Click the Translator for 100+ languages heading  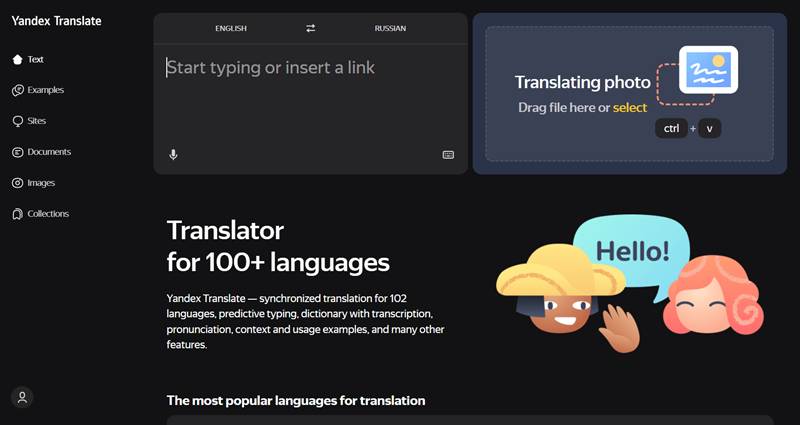pyautogui.click(x=278, y=246)
